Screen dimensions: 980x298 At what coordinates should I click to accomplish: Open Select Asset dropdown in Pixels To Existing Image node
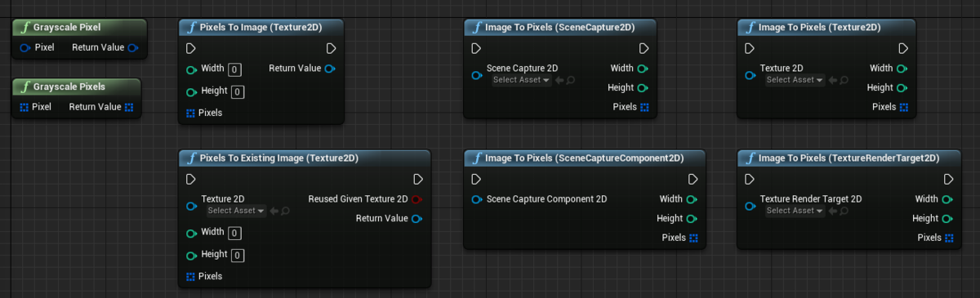pos(236,211)
